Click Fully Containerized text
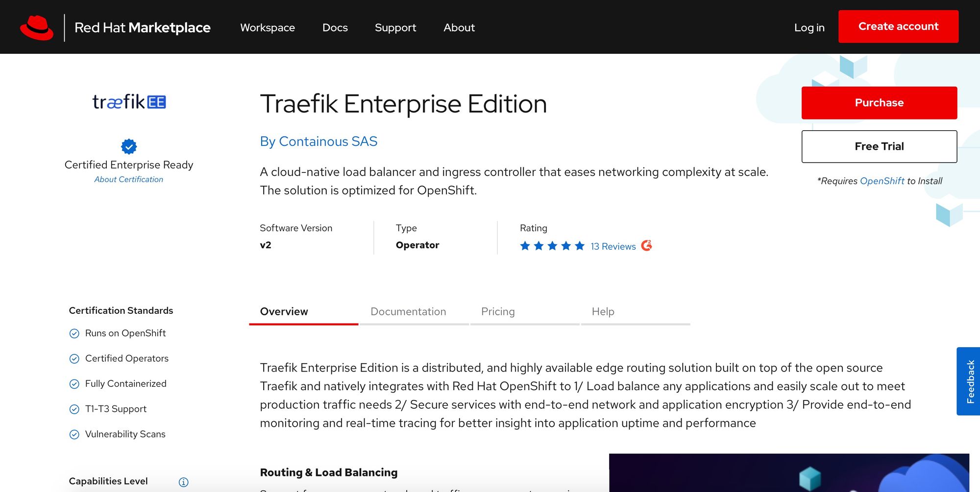The height and width of the screenshot is (492, 980). [126, 384]
